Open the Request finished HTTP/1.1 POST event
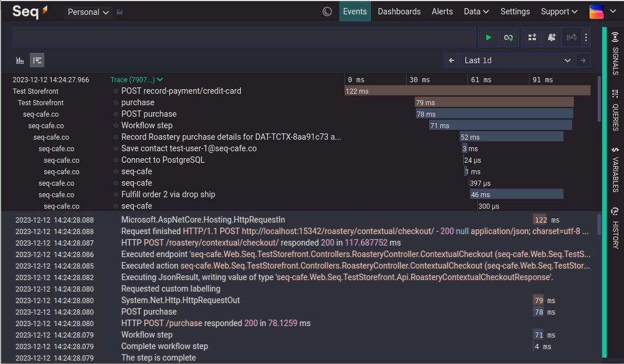Screen dimensions: 624x364 pos(355,231)
